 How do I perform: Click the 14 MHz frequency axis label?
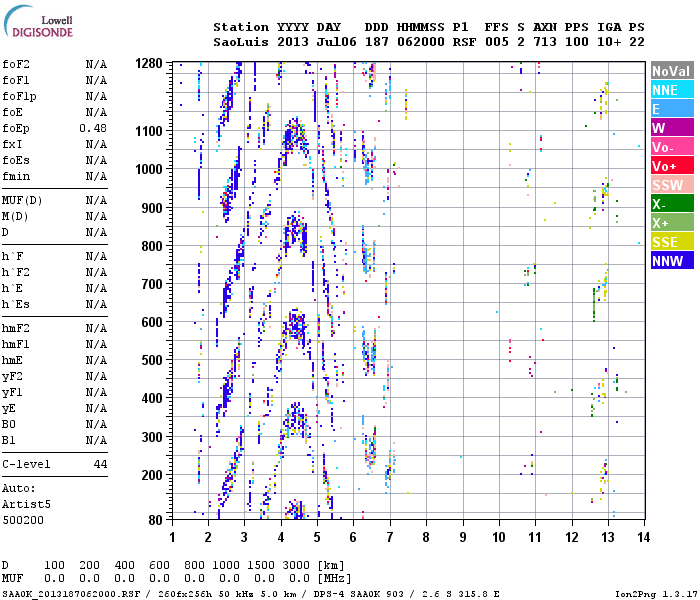point(643,537)
